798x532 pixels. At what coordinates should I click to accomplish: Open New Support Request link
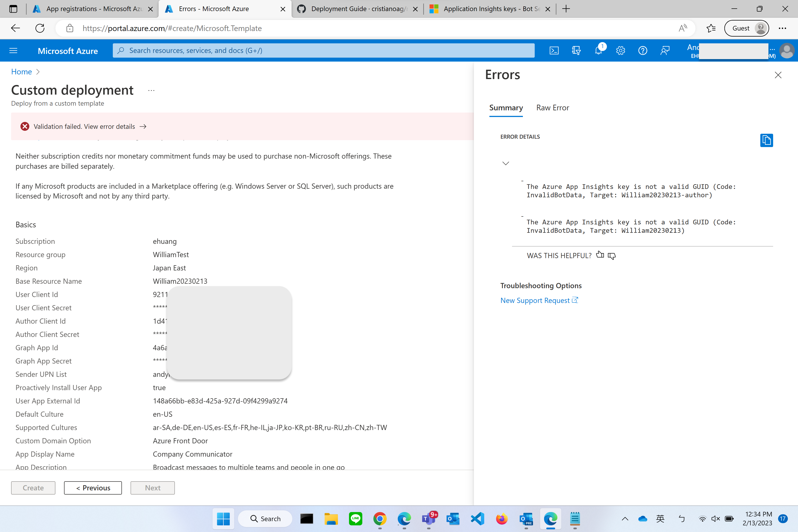pos(535,300)
